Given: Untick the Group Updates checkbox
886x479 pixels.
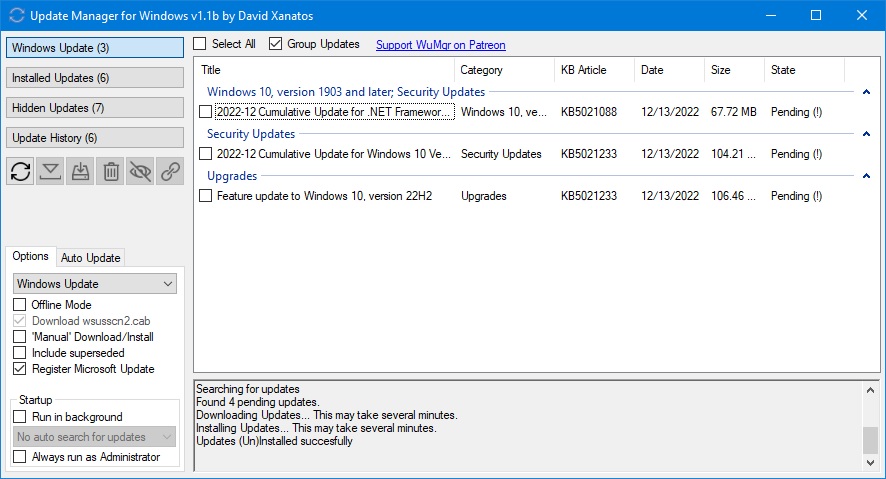Looking at the screenshot, I should 275,43.
